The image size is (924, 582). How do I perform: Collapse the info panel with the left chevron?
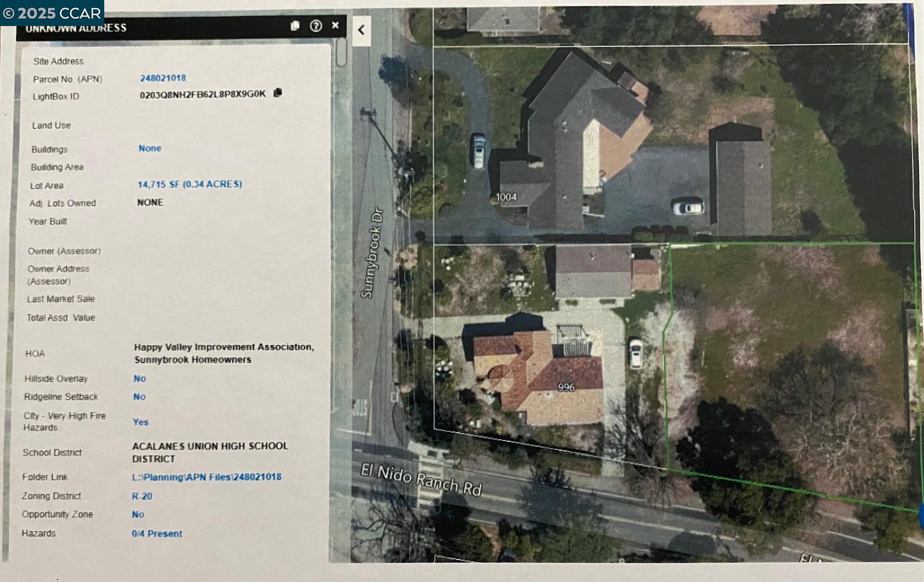click(361, 29)
